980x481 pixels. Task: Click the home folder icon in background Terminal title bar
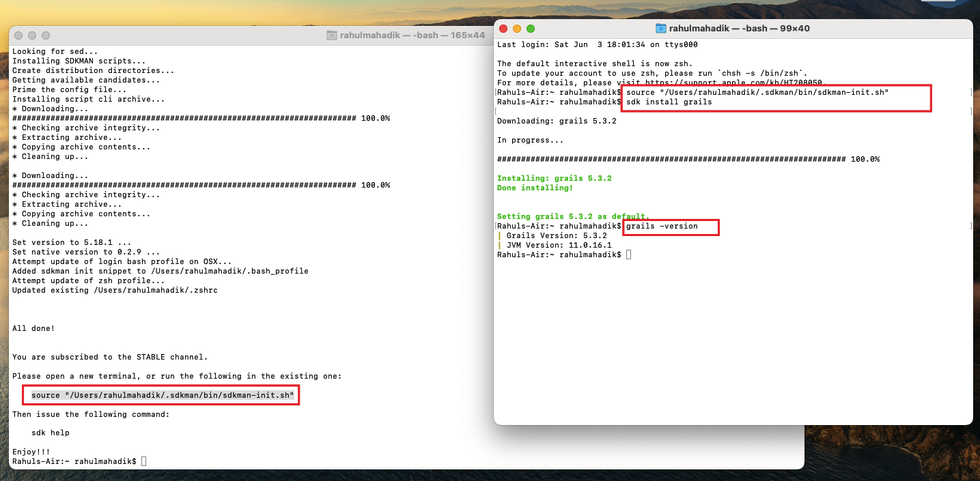pos(333,35)
